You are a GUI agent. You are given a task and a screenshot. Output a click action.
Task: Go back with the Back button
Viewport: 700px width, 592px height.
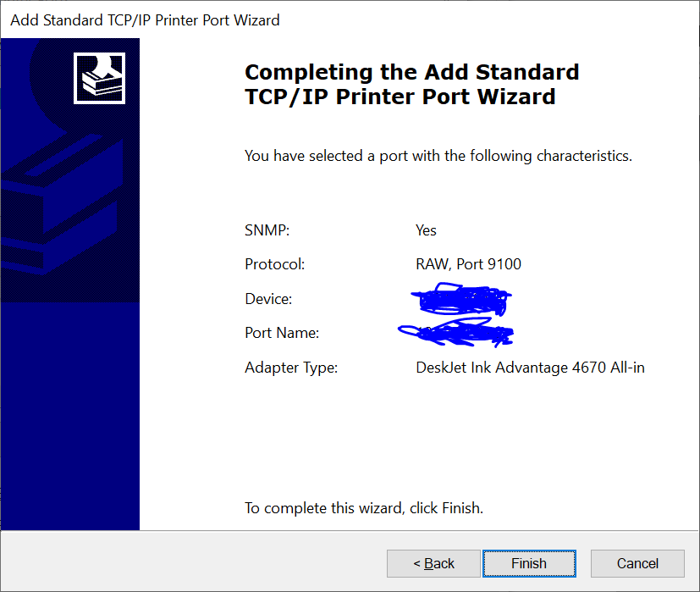click(x=433, y=563)
